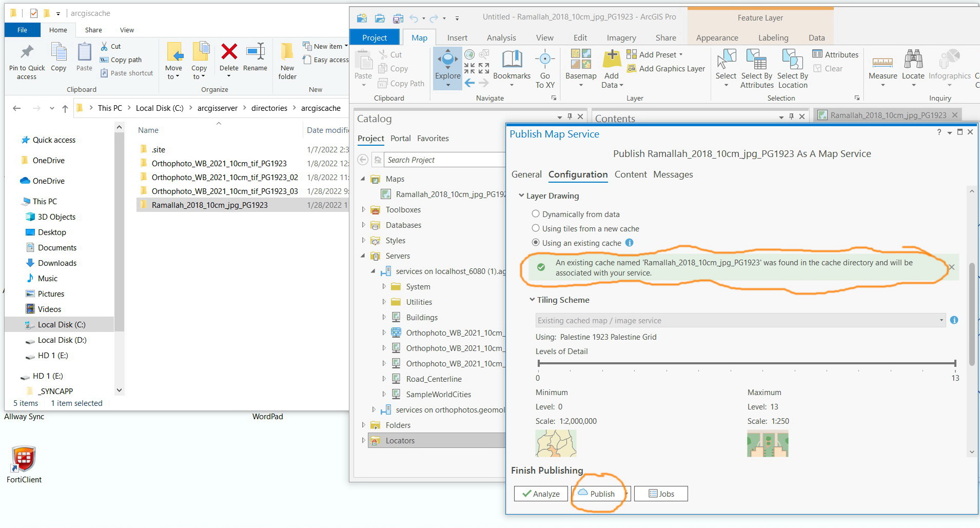Launch the Measure tool
The image size is (980, 528).
(x=883, y=67)
